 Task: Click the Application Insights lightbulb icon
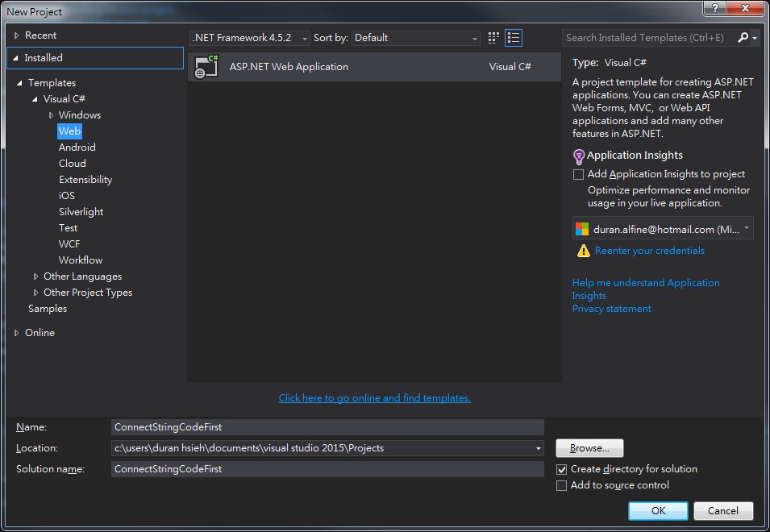578,156
